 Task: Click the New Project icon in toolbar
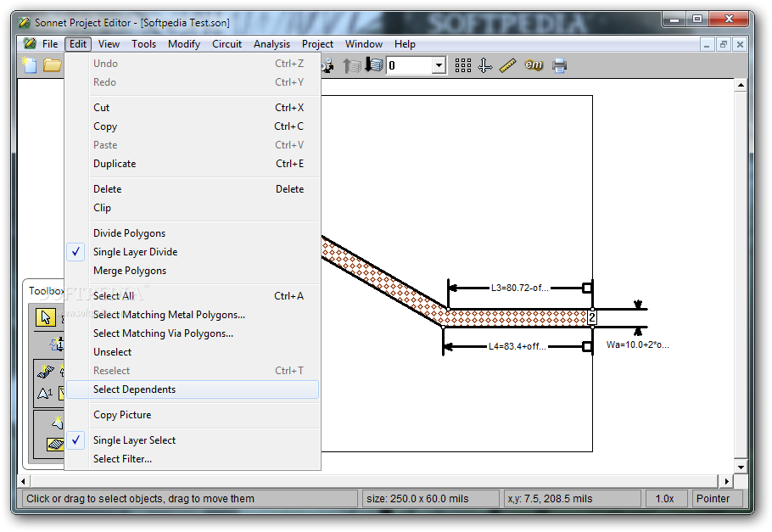click(29, 65)
